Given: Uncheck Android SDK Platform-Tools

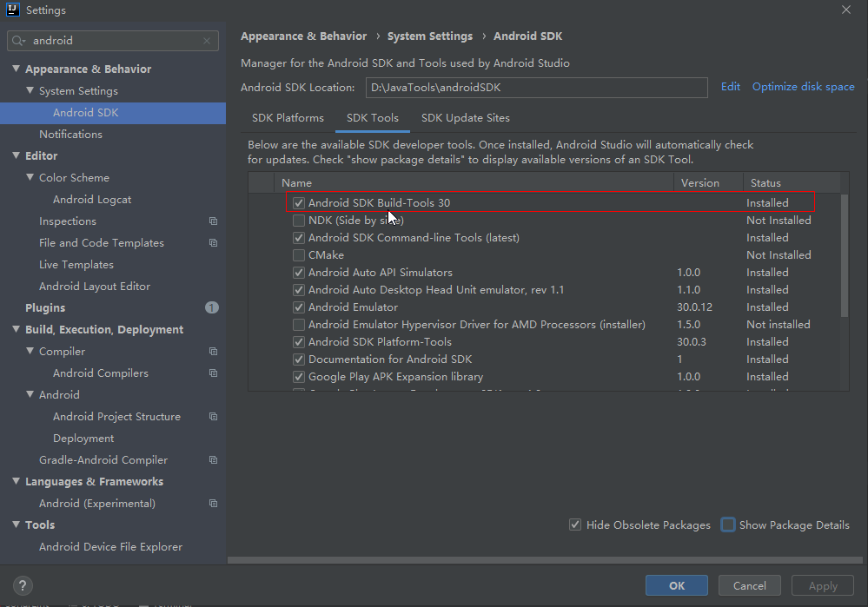Looking at the screenshot, I should pyautogui.click(x=298, y=342).
